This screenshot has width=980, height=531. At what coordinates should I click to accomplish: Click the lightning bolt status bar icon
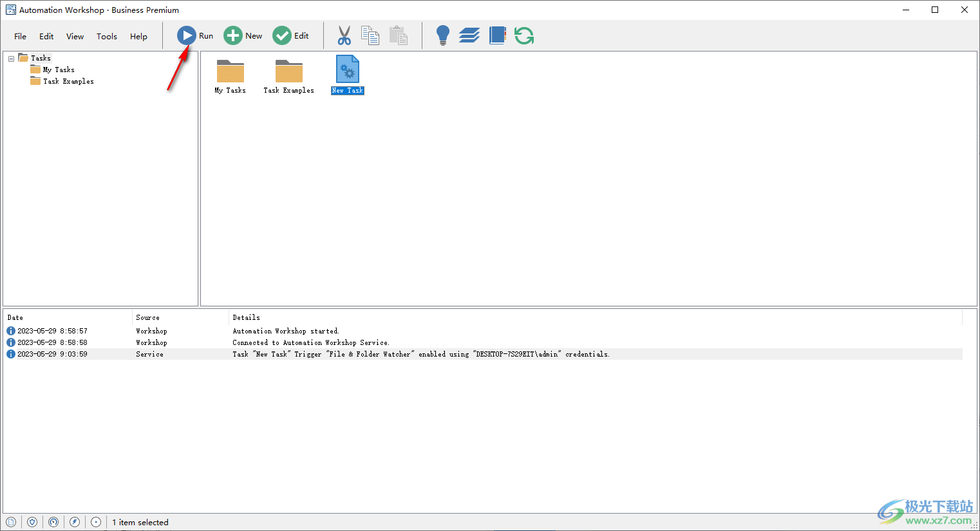pyautogui.click(x=75, y=522)
